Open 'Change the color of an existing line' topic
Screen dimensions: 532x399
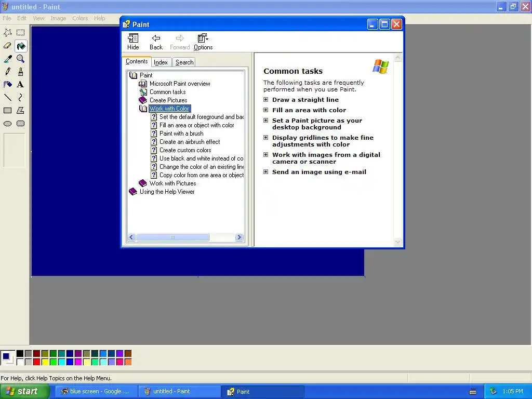point(202,167)
